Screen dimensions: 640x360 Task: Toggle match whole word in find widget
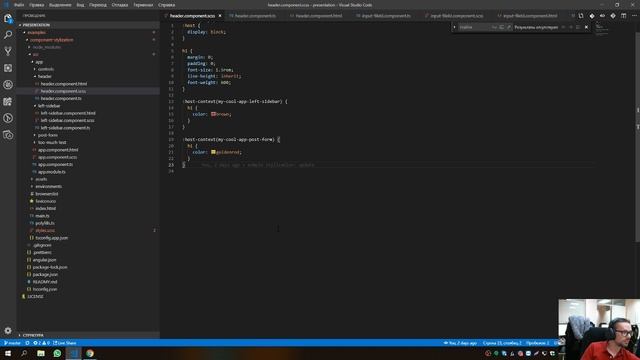point(502,27)
